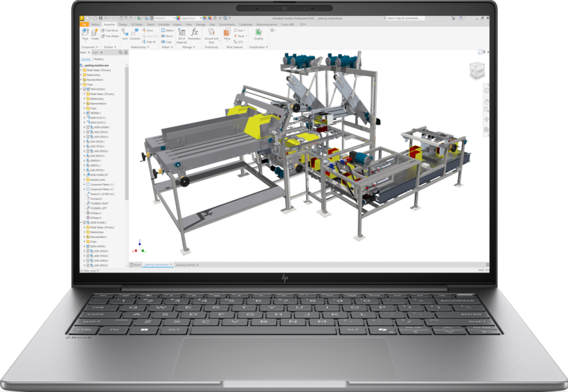The image size is (568, 392).
Task: Collapse the MOD-029310:1 assembly node
Action: pos(81,89)
